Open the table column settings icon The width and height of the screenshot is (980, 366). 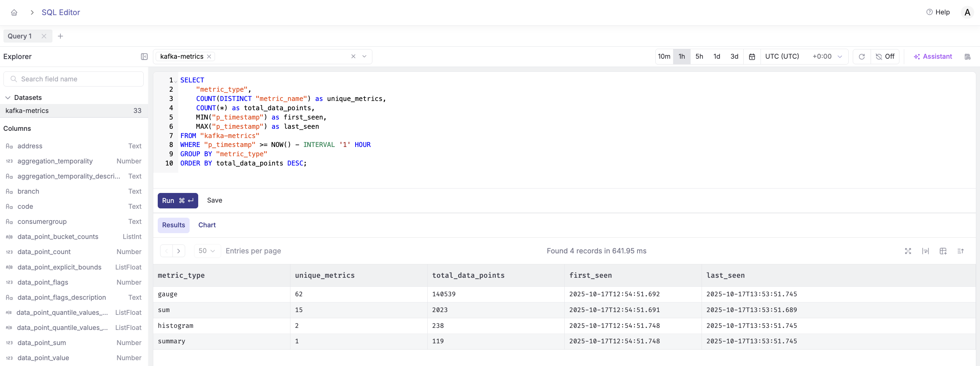click(943, 251)
